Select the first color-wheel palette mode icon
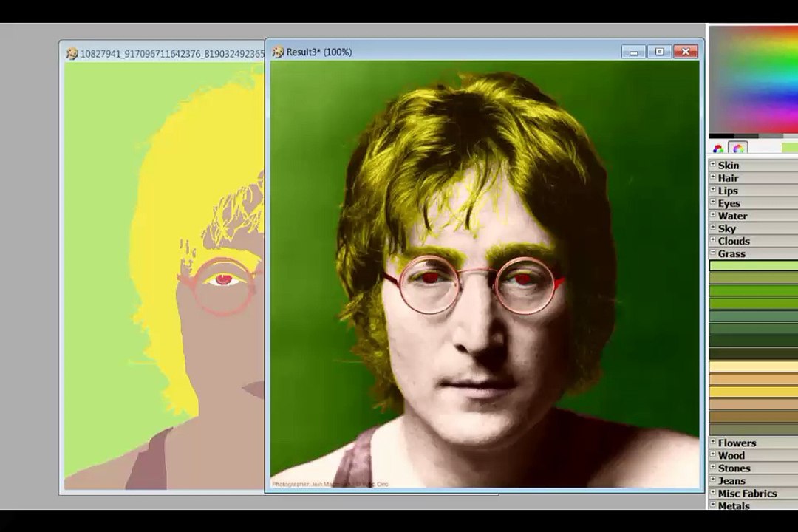 (x=718, y=148)
